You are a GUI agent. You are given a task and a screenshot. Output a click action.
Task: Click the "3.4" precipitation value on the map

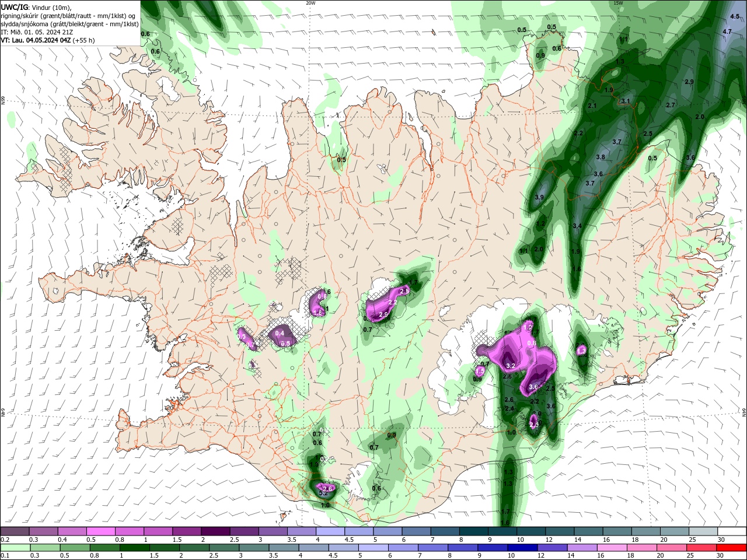[577, 226]
